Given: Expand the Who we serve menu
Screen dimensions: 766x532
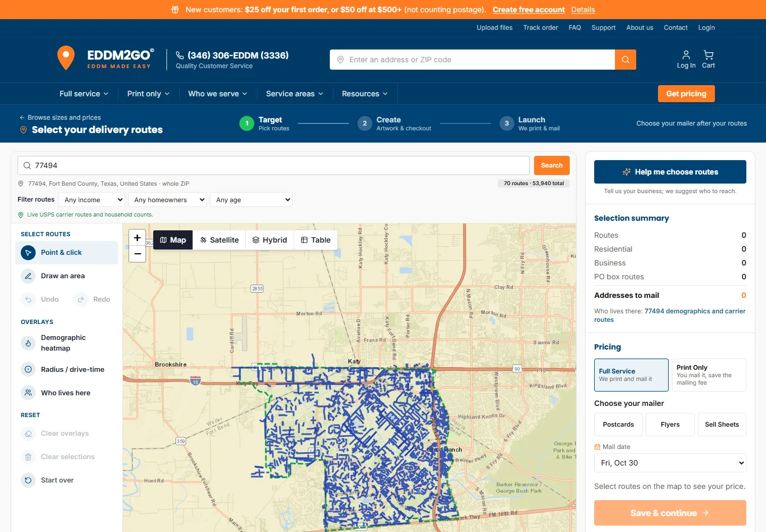Looking at the screenshot, I should tap(218, 94).
